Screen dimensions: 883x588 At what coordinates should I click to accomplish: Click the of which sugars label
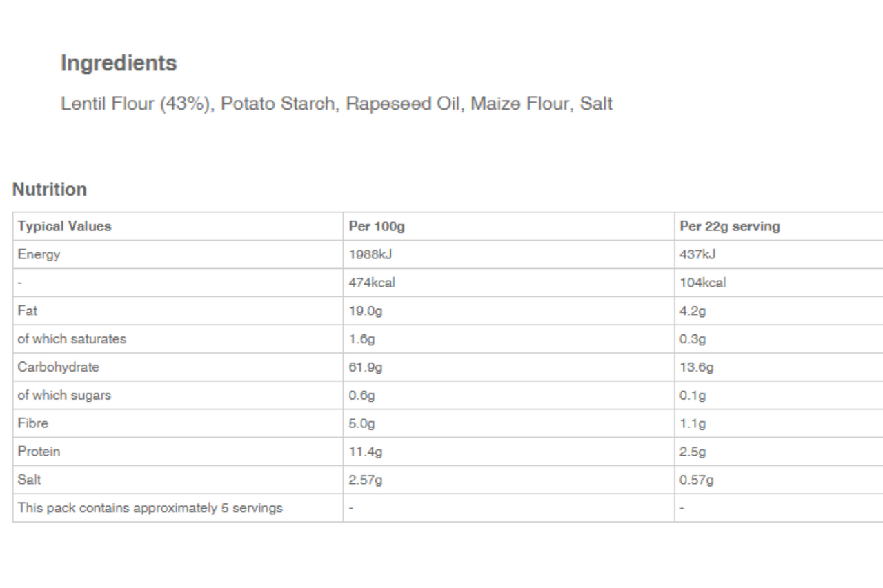point(64,396)
